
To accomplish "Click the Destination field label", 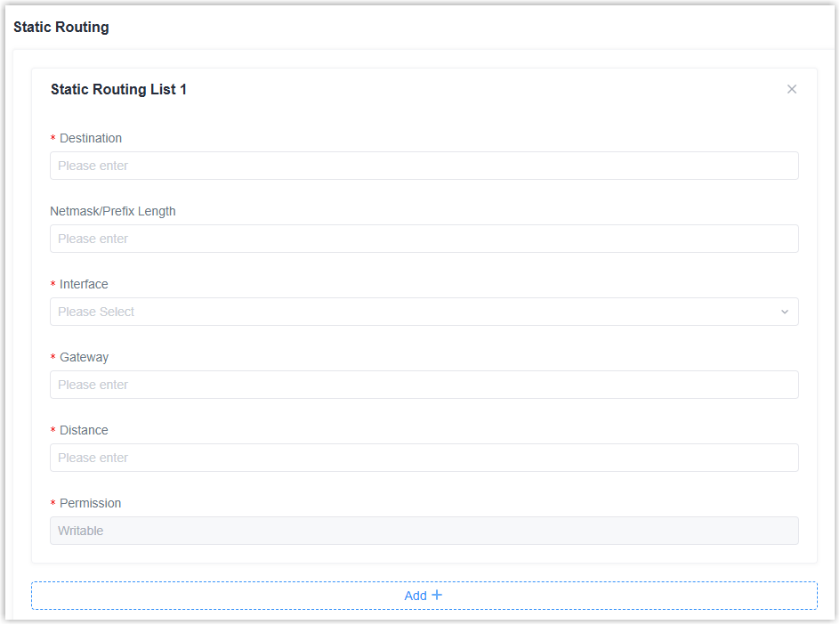I will click(91, 138).
